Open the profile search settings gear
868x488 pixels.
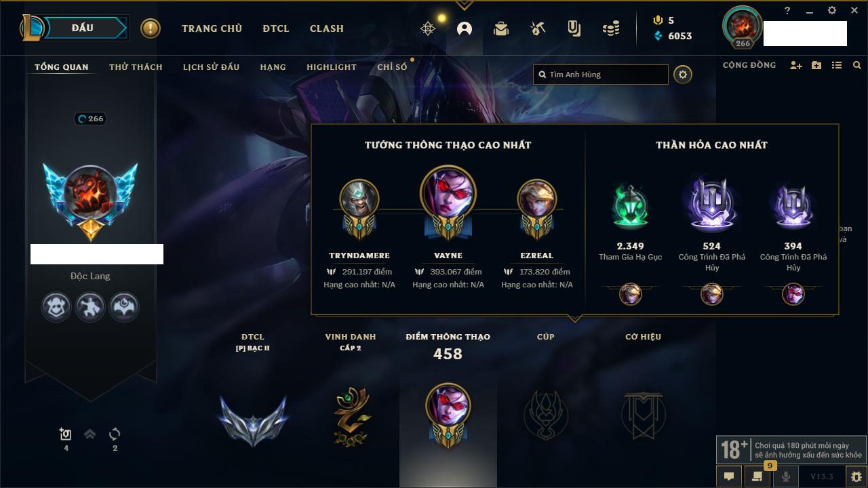(683, 75)
